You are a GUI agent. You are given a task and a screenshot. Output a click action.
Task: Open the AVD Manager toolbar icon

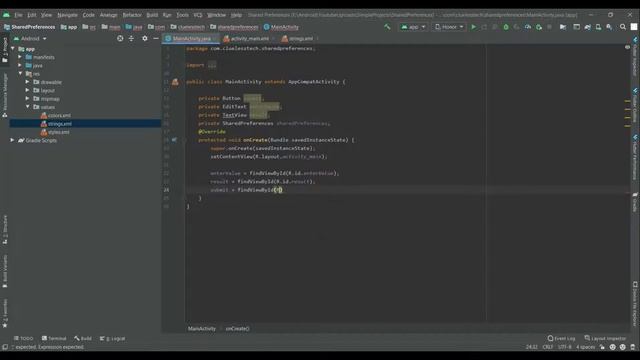tap(598, 27)
